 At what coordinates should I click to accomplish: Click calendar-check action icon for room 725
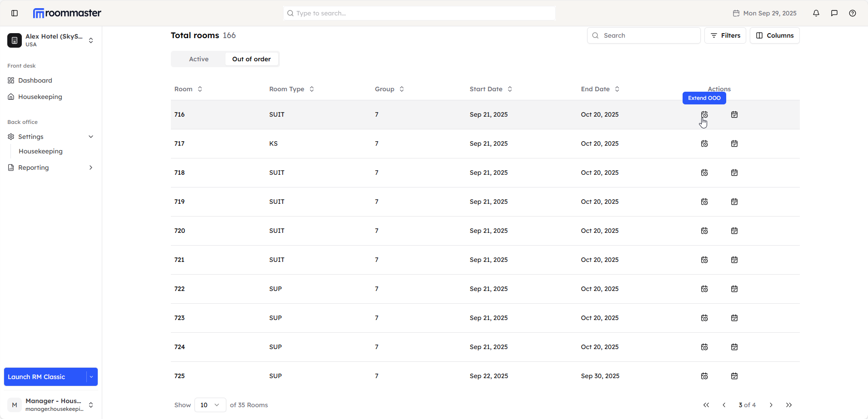tap(734, 376)
